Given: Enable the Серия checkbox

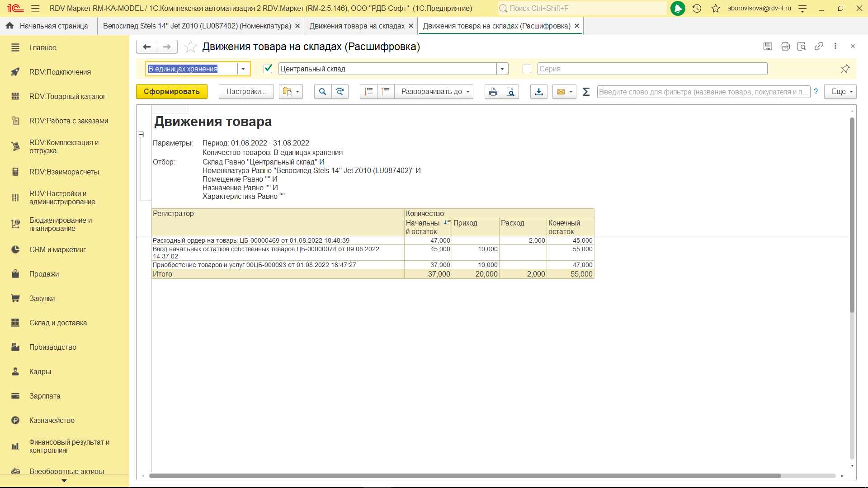Looking at the screenshot, I should pyautogui.click(x=527, y=69).
